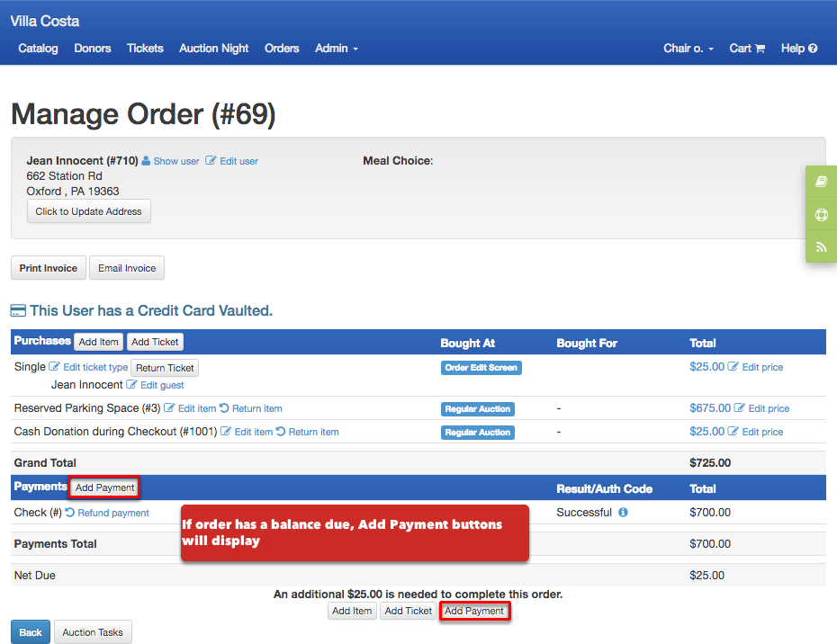Click edit icon next to Edit ticket type
Image resolution: width=837 pixels, height=644 pixels.
[54, 367]
